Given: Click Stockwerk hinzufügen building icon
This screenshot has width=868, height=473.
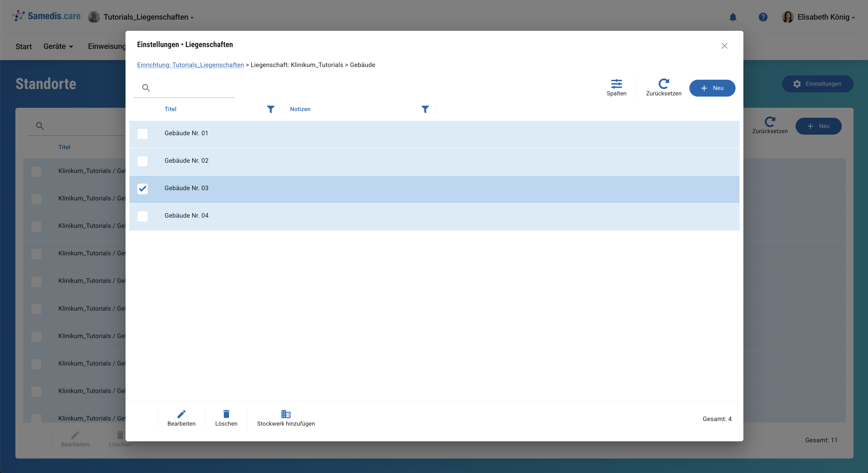Looking at the screenshot, I should tap(286, 414).
